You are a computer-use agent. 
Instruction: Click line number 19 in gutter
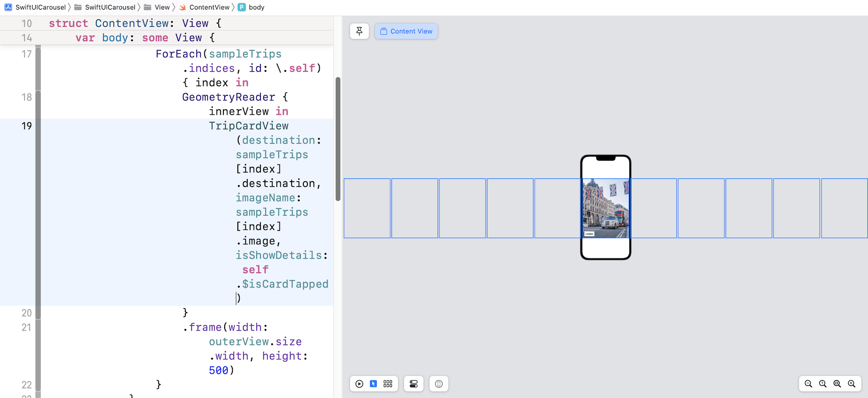pyautogui.click(x=27, y=126)
